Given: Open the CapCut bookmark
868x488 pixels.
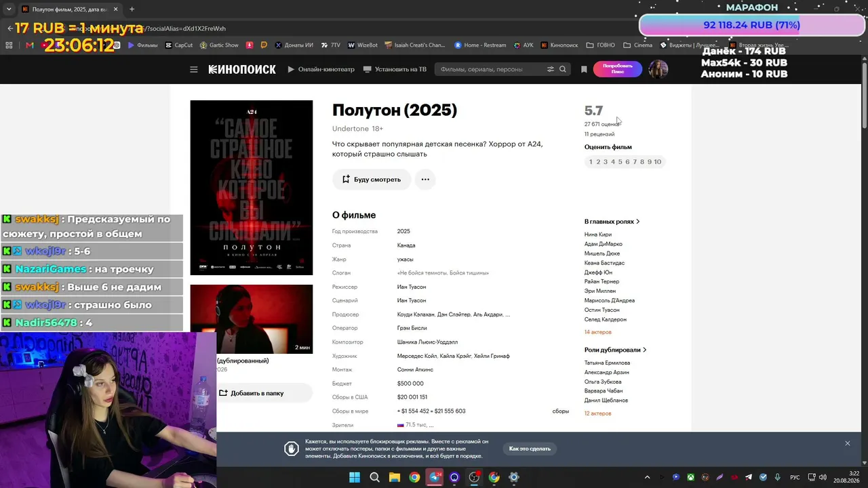Looking at the screenshot, I should tap(179, 45).
